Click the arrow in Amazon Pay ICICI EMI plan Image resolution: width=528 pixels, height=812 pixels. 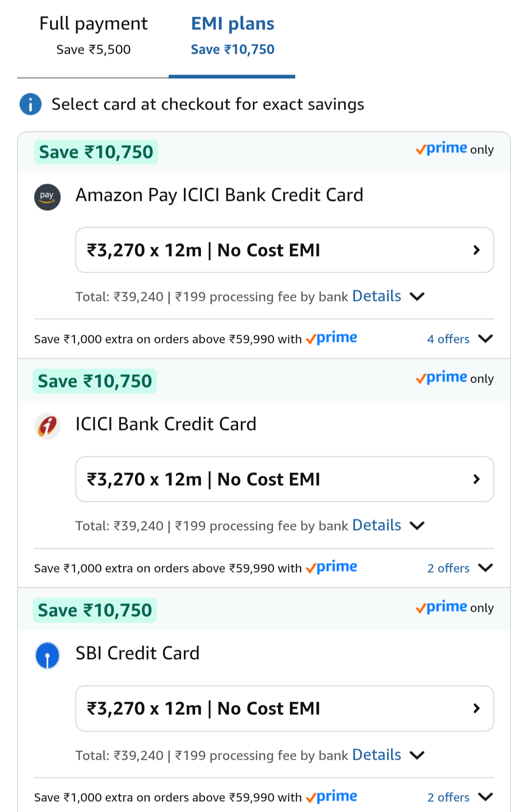pyautogui.click(x=477, y=250)
